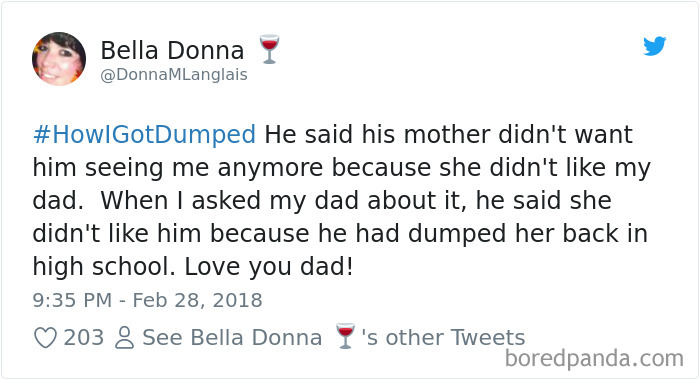Image resolution: width=700 pixels, height=380 pixels.
Task: Like the tweet with the heart icon
Action: [46, 338]
